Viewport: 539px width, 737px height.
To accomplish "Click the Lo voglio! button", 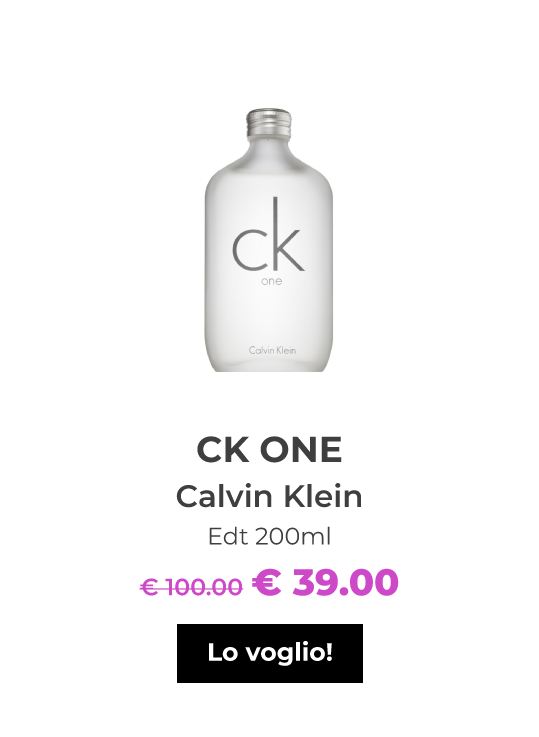I will coord(270,653).
